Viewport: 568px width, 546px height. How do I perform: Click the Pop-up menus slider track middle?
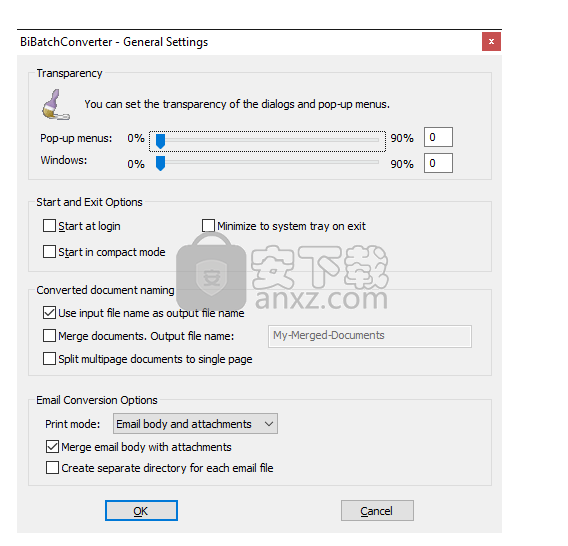pyautogui.click(x=267, y=140)
